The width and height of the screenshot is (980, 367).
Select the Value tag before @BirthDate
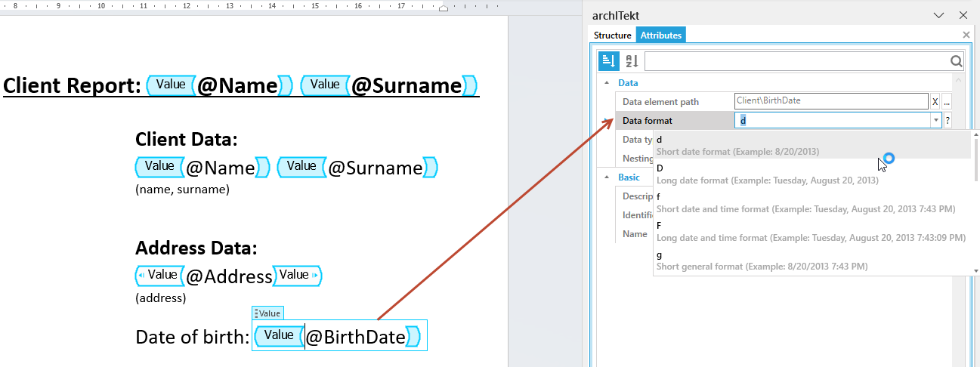coord(279,335)
